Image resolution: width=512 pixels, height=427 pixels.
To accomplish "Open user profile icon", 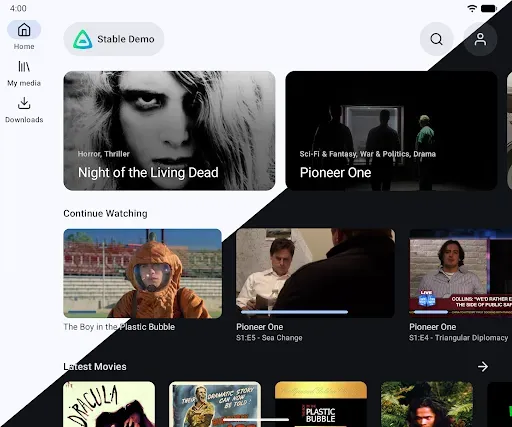I will [x=480, y=39].
